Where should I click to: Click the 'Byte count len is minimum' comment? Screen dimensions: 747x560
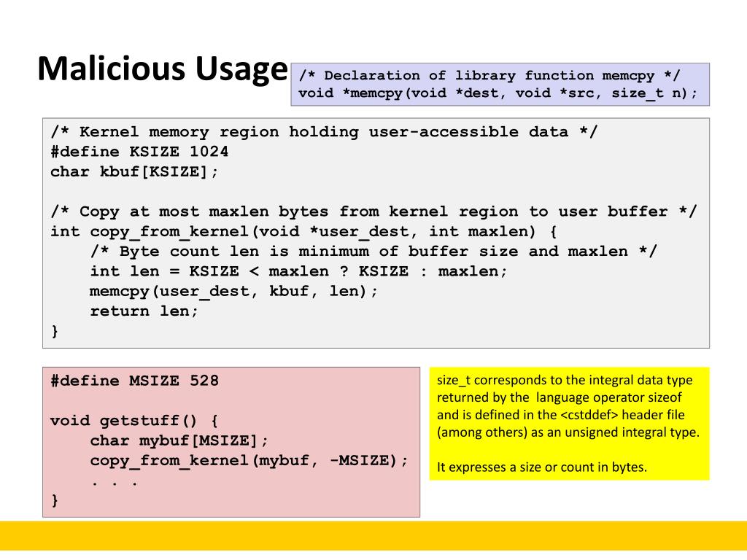pyautogui.click(x=374, y=252)
